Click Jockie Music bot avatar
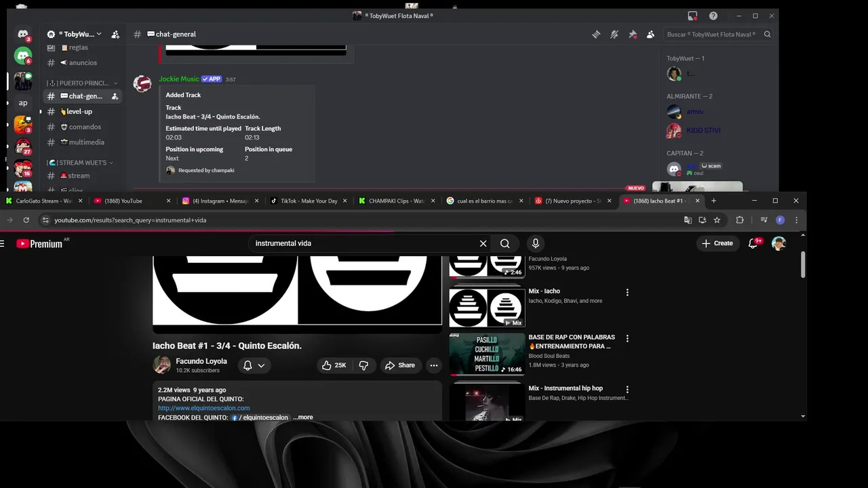This screenshot has width=868, height=488. [x=142, y=83]
